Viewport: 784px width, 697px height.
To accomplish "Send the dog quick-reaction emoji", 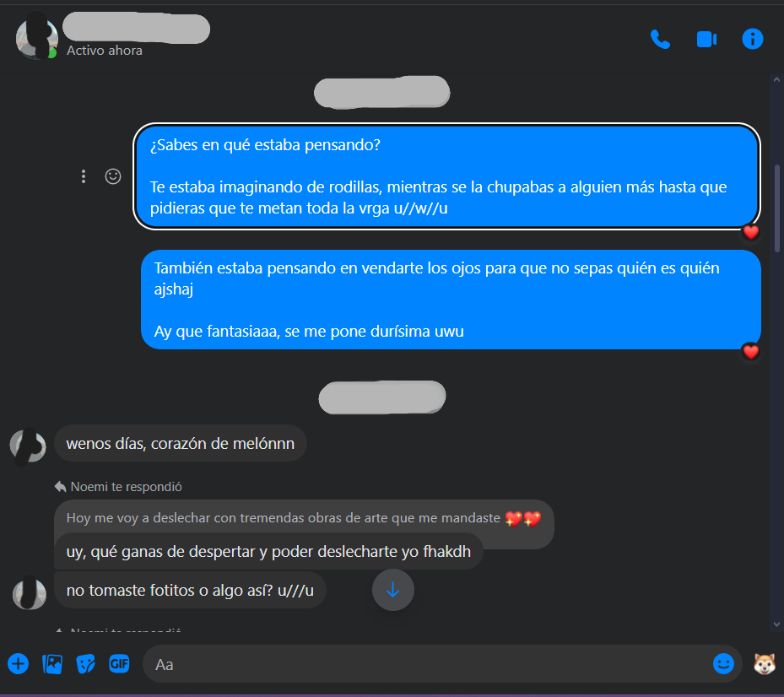I will pyautogui.click(x=765, y=664).
